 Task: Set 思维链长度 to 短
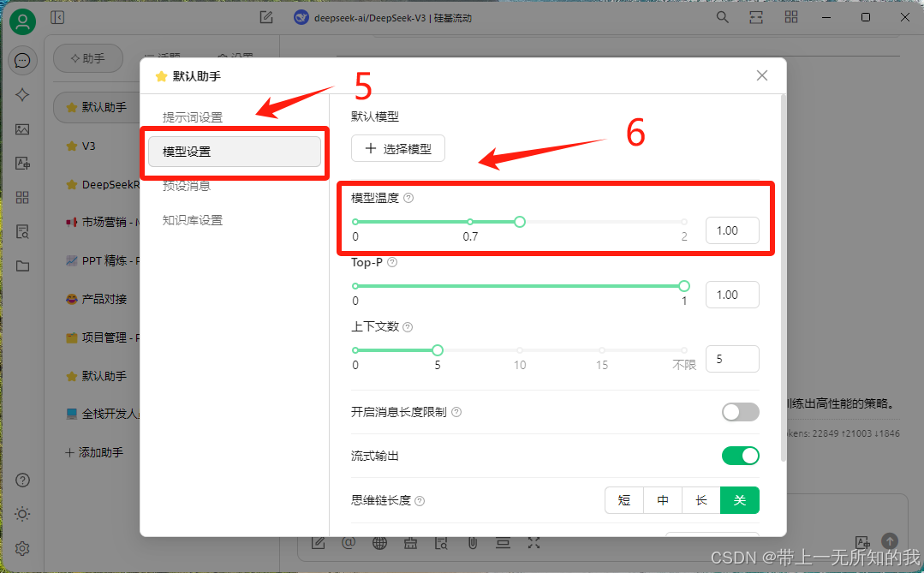click(624, 500)
